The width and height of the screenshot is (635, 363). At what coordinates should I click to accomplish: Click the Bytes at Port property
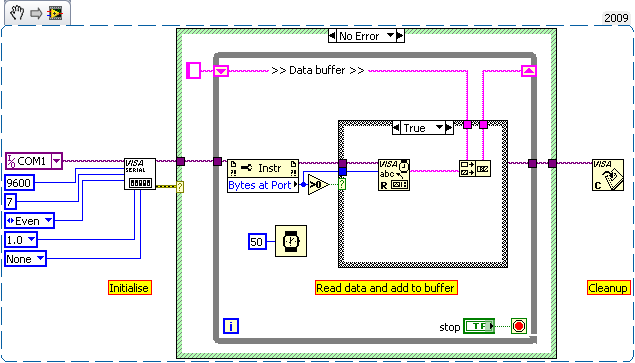tap(263, 185)
